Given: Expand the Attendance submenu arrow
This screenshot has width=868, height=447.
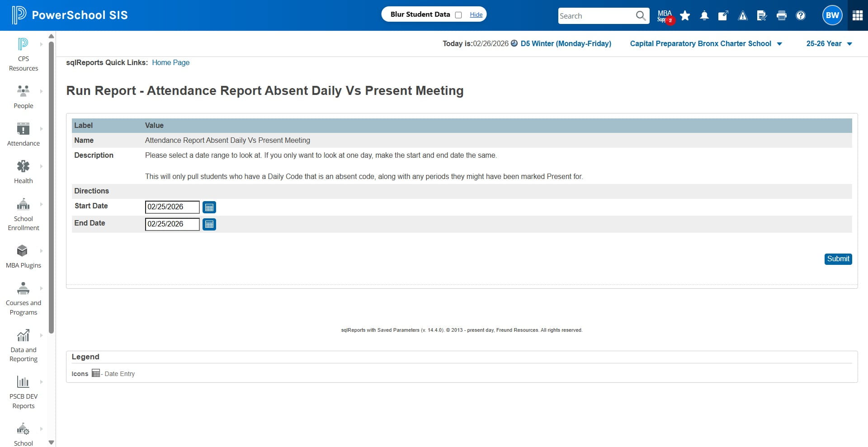Looking at the screenshot, I should 42,129.
